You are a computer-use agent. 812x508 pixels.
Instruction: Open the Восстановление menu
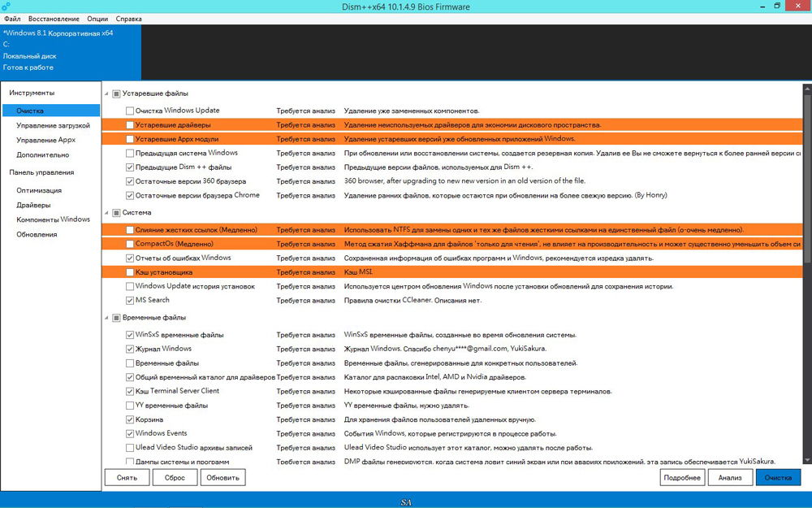click(x=54, y=19)
